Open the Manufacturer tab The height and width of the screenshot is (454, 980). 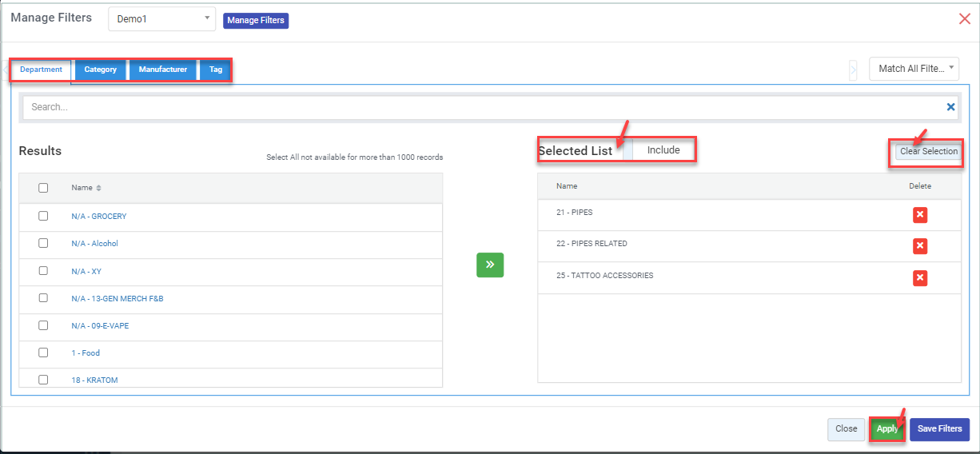[x=163, y=70]
